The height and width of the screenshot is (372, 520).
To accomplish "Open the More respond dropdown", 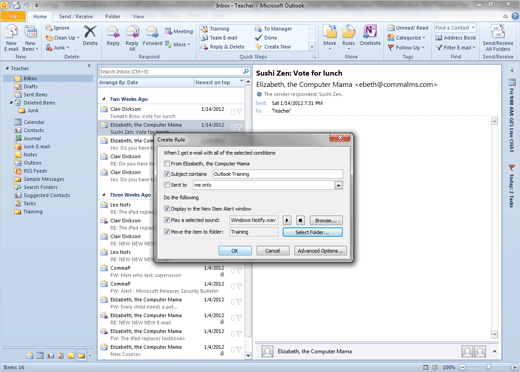I will click(x=177, y=44).
